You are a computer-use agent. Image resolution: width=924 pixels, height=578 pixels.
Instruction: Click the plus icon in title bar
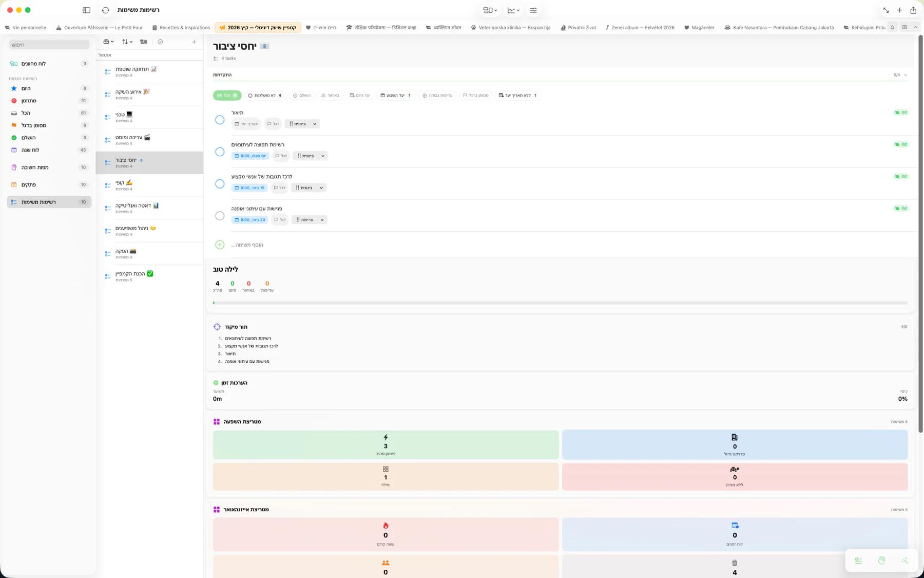(x=899, y=10)
